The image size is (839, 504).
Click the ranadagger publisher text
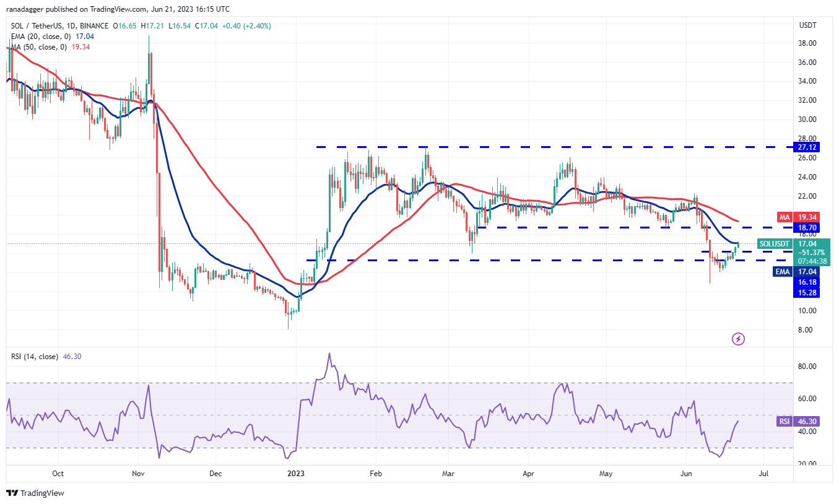(31, 9)
